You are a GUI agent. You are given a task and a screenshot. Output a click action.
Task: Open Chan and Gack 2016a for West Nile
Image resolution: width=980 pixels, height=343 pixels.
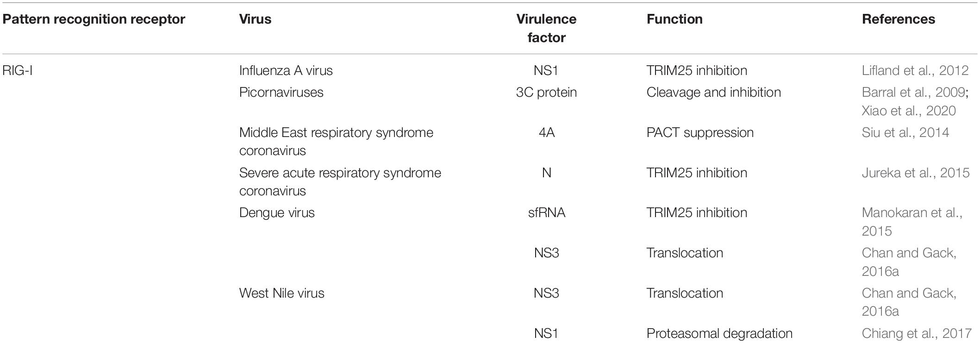click(909, 302)
